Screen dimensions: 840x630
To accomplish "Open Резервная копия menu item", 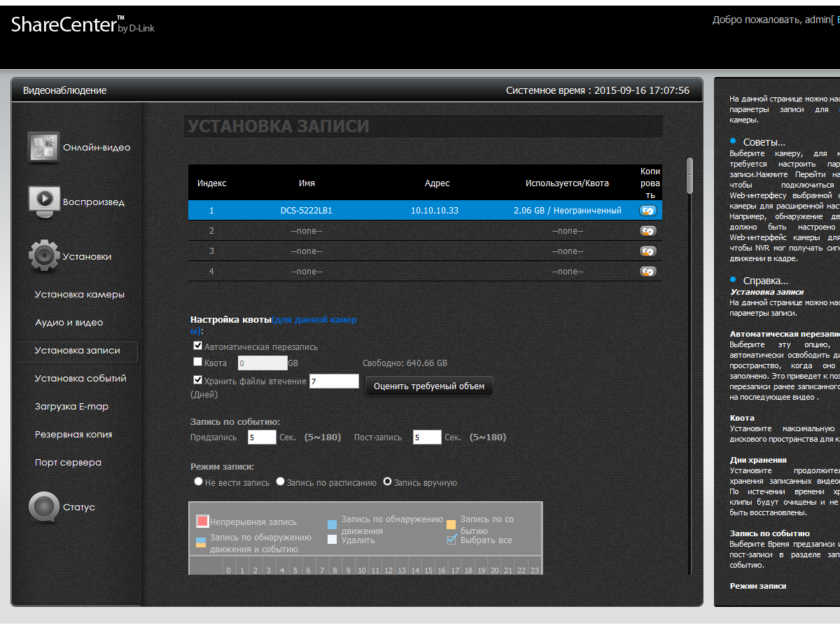I will click(73, 435).
